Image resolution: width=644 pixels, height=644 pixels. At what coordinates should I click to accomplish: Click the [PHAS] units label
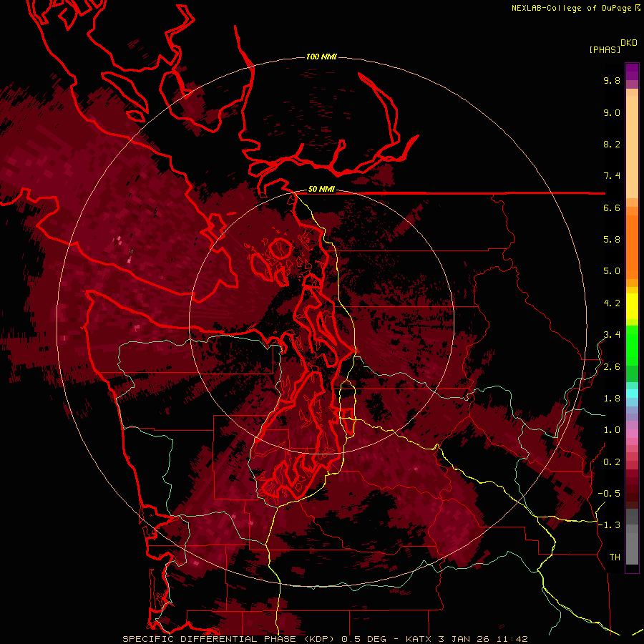click(605, 49)
